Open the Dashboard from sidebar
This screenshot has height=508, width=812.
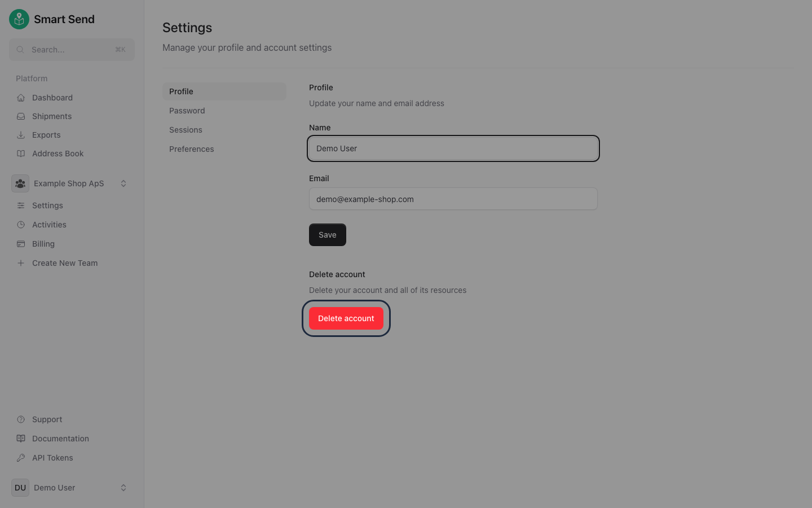pyautogui.click(x=51, y=97)
